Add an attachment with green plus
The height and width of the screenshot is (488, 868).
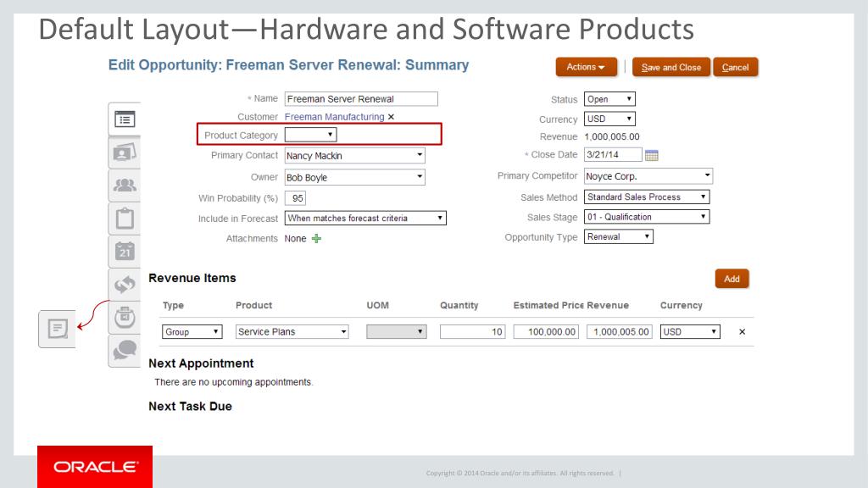pyautogui.click(x=316, y=238)
